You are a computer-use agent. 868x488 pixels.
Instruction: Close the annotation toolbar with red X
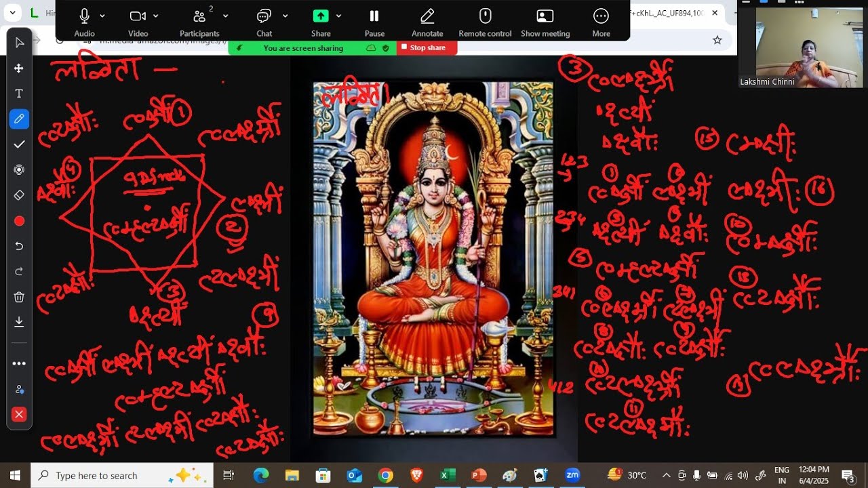19,414
